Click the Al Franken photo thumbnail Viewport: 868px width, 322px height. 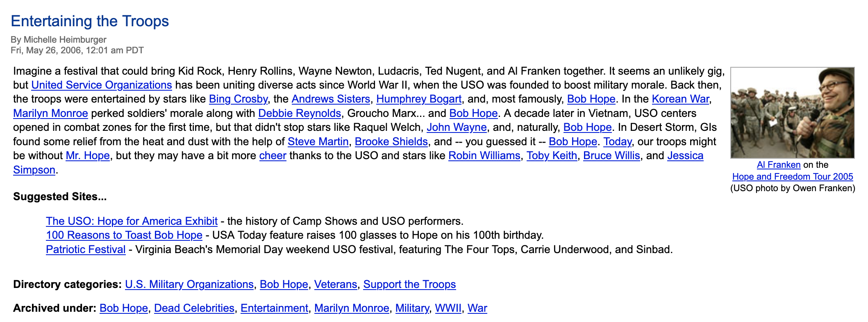coord(792,113)
